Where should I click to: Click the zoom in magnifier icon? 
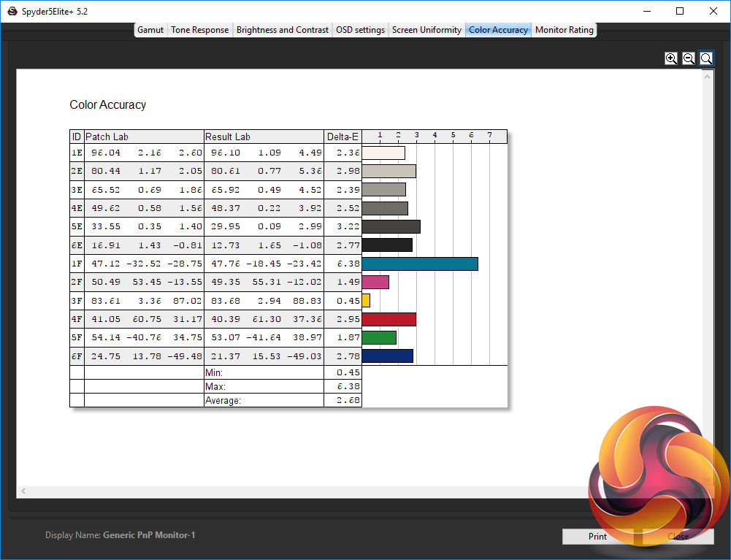671,58
